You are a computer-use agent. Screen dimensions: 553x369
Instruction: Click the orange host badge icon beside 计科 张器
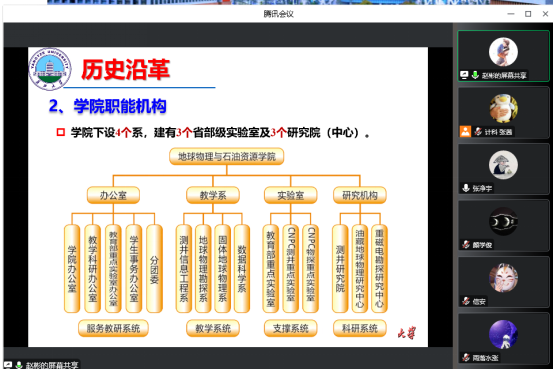[x=465, y=132]
